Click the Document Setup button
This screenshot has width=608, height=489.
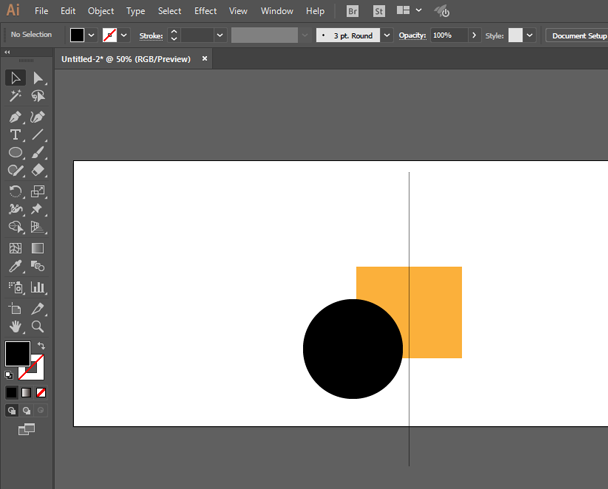point(578,35)
